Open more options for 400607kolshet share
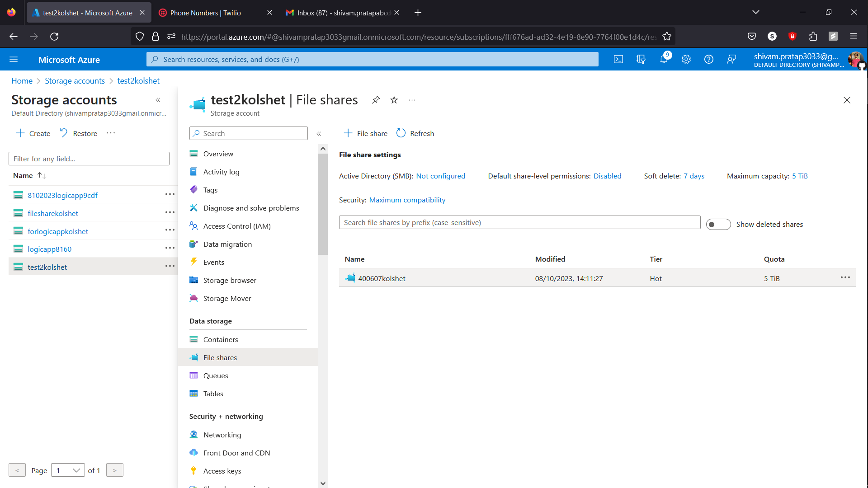 pos(845,277)
